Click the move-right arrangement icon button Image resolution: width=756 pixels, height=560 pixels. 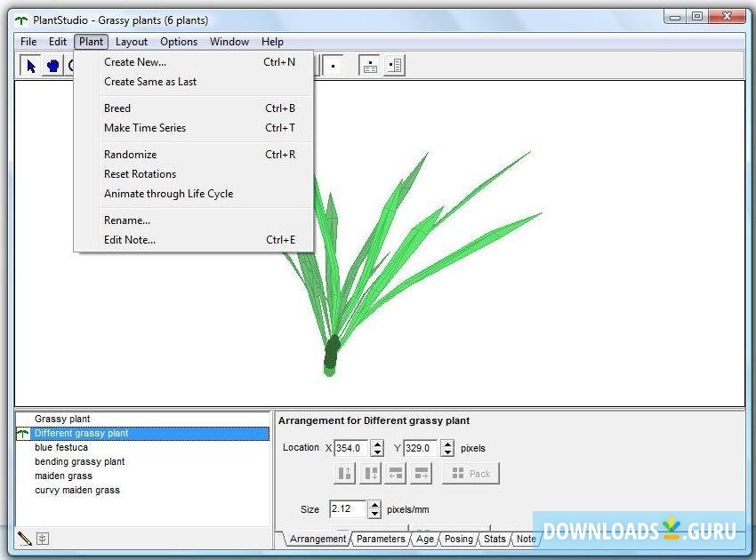click(422, 473)
